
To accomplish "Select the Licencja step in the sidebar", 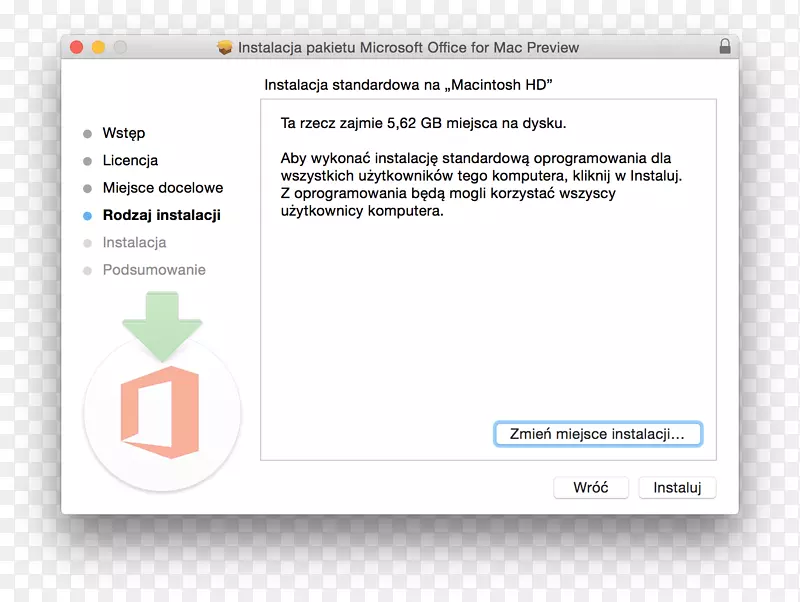I will coord(130,160).
